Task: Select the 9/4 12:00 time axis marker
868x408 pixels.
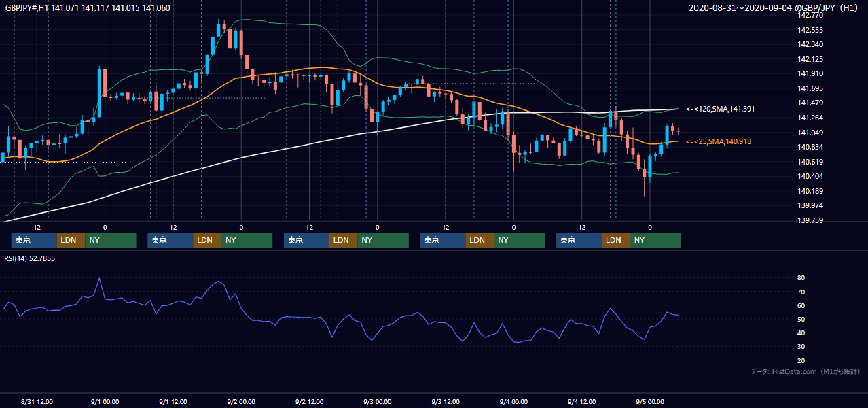Action: click(x=581, y=402)
